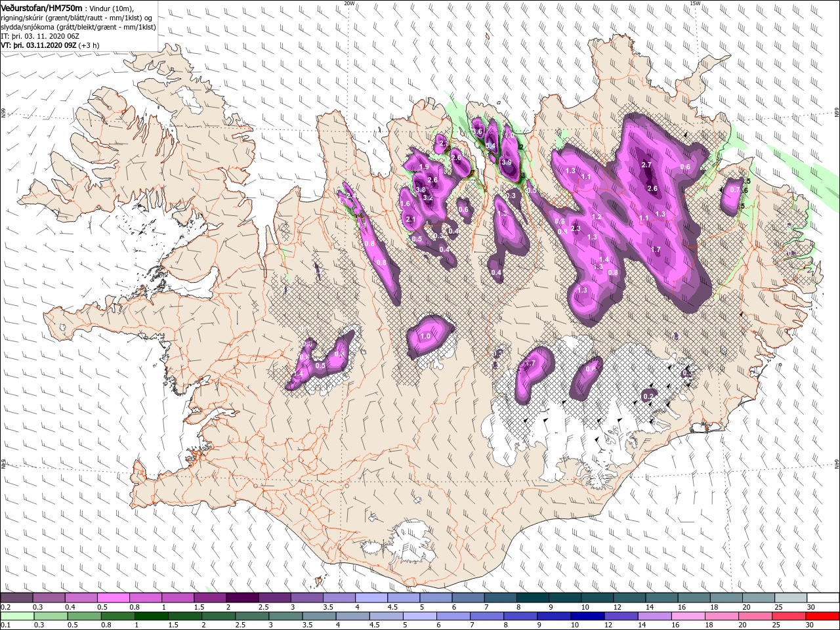Select bottom legend swatch between 0.1 and 0.3
The image size is (840, 630).
[18, 616]
